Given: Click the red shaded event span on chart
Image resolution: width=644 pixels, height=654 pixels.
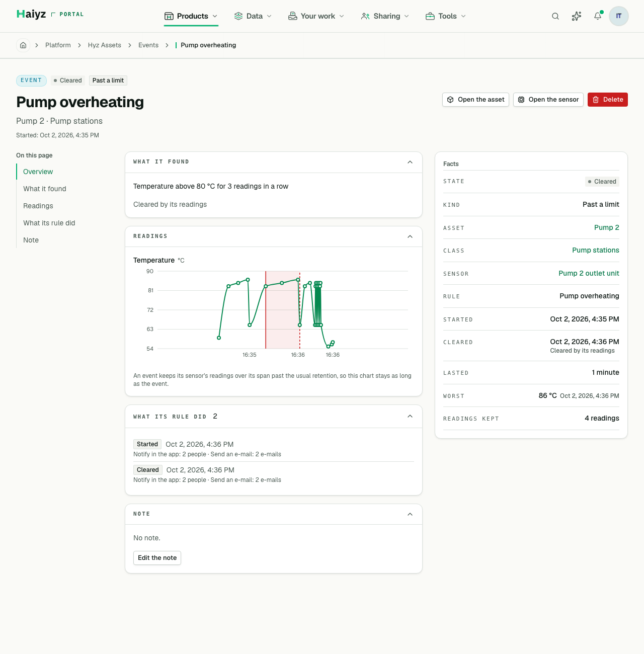Looking at the screenshot, I should click(x=283, y=310).
